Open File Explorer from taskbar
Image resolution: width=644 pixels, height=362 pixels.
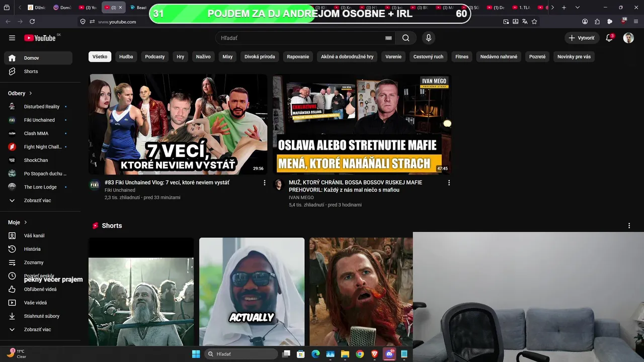[x=345, y=354]
